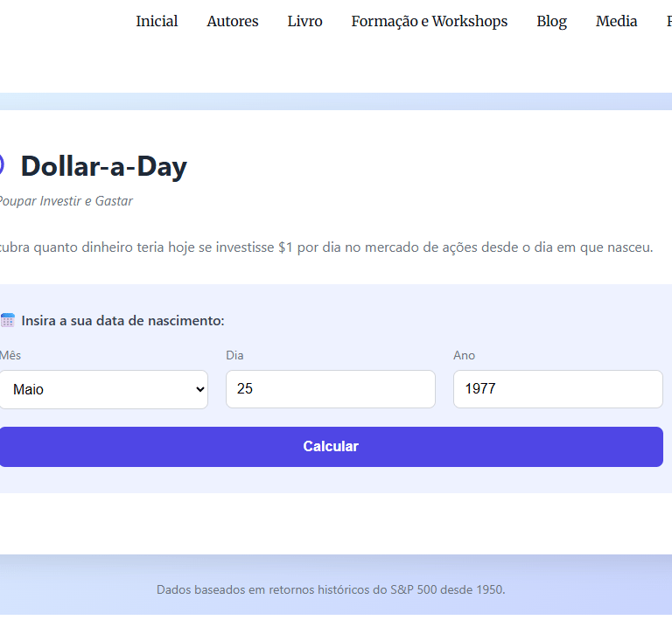Click the $1 per day description text
672x641 pixels.
(x=327, y=247)
